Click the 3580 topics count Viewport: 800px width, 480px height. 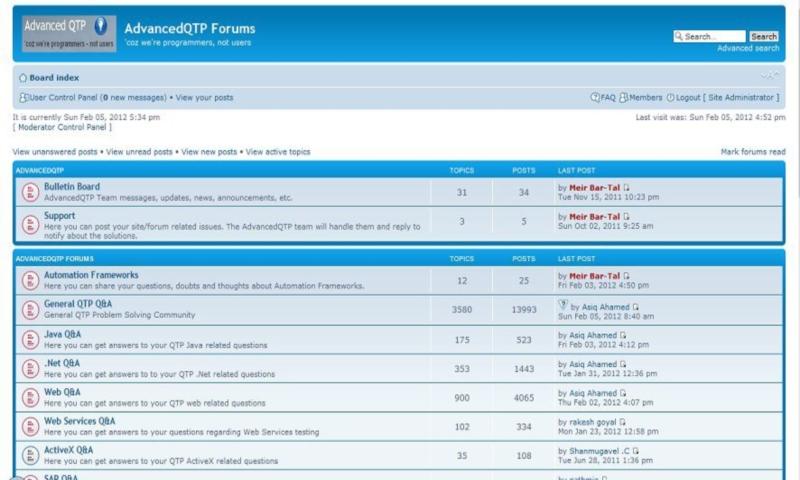click(x=462, y=310)
